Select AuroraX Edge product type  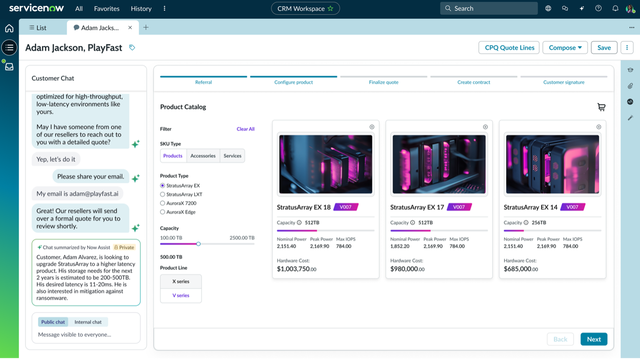162,212
